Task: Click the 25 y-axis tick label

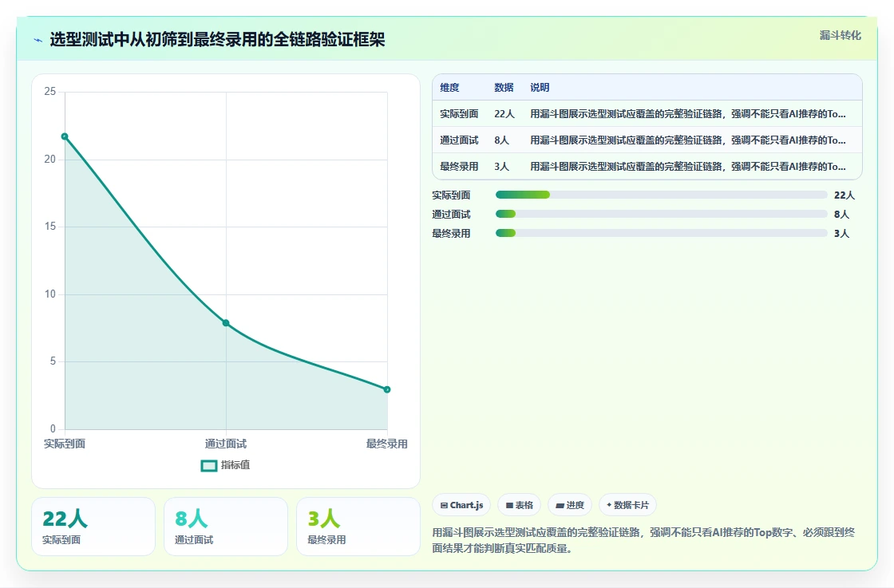Action: coord(50,92)
